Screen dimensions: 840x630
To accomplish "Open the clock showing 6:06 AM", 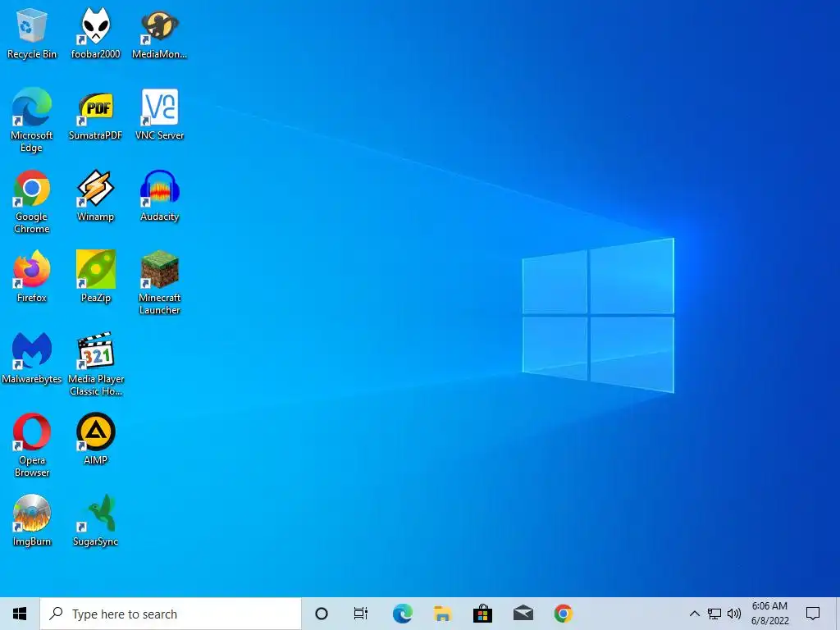I will point(769,614).
